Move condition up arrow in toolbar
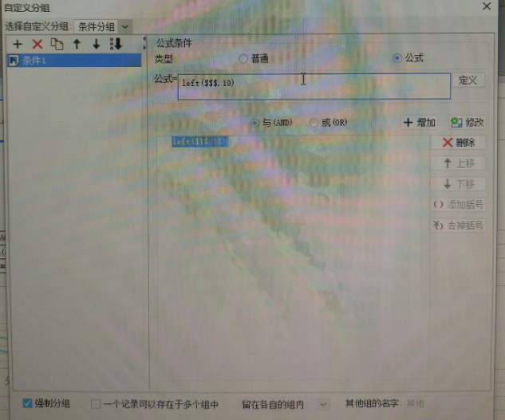 pos(77,44)
